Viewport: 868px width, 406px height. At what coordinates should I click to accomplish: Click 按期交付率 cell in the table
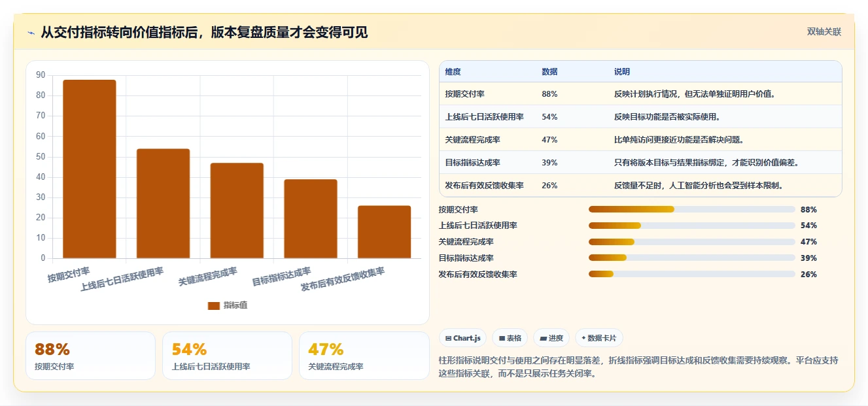[464, 94]
